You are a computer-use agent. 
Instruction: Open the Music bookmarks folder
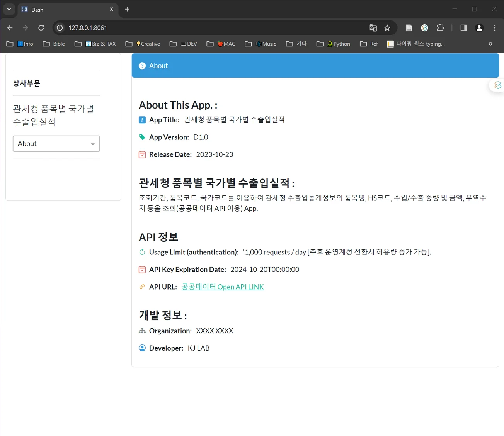coord(261,44)
